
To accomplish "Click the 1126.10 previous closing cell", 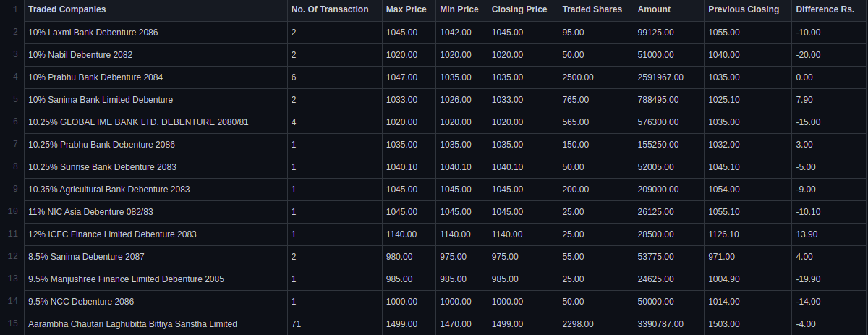I will (747, 234).
